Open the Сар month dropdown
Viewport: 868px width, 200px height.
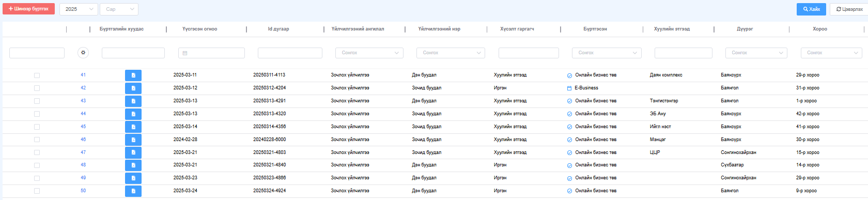click(x=119, y=9)
